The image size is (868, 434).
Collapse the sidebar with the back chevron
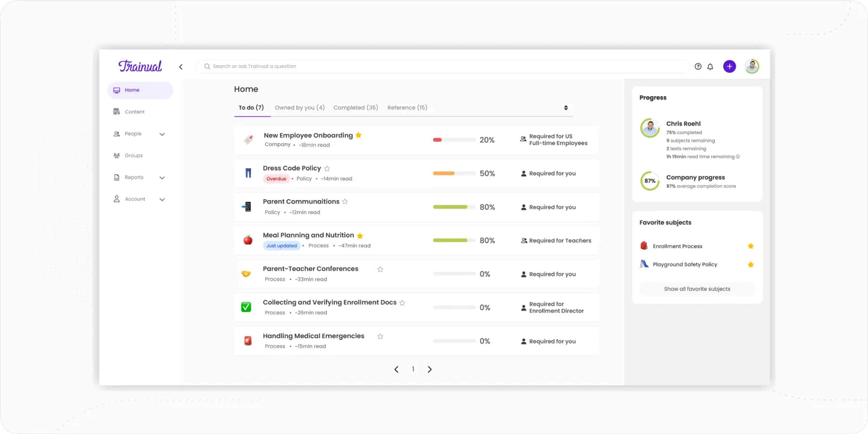tap(181, 67)
